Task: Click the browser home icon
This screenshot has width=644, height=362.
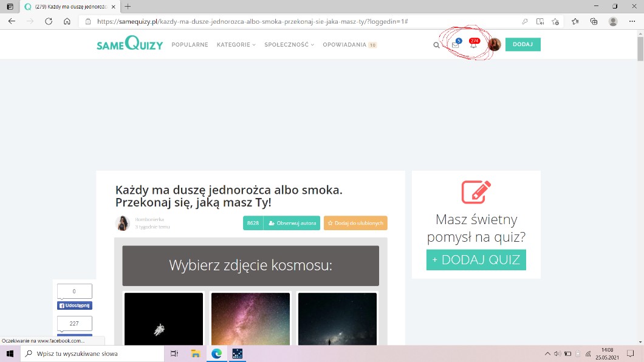Action: point(67,21)
